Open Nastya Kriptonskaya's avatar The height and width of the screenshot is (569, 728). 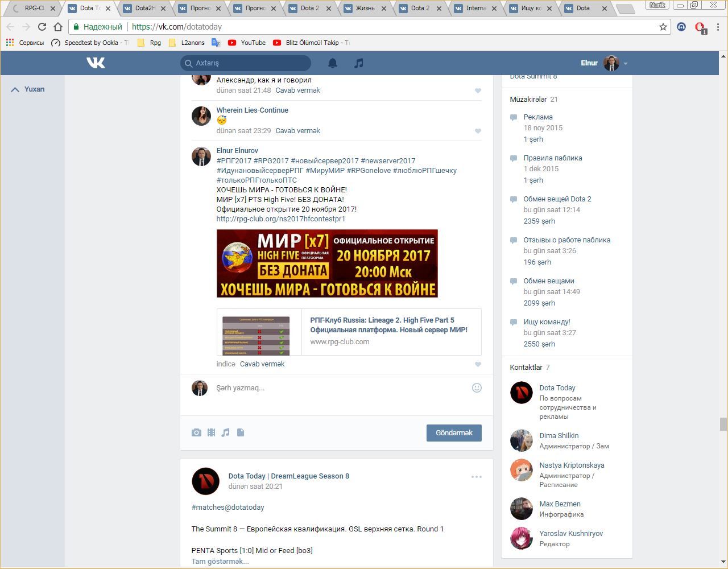point(521,471)
